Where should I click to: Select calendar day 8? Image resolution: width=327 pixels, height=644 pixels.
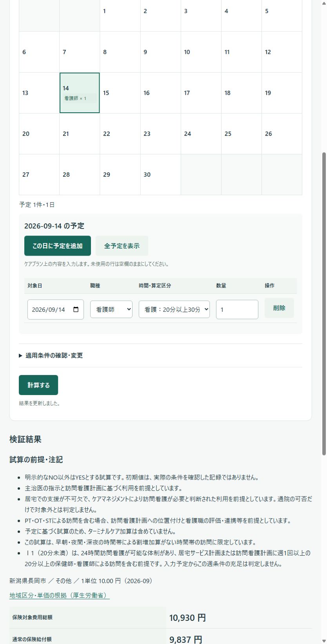[x=120, y=52]
